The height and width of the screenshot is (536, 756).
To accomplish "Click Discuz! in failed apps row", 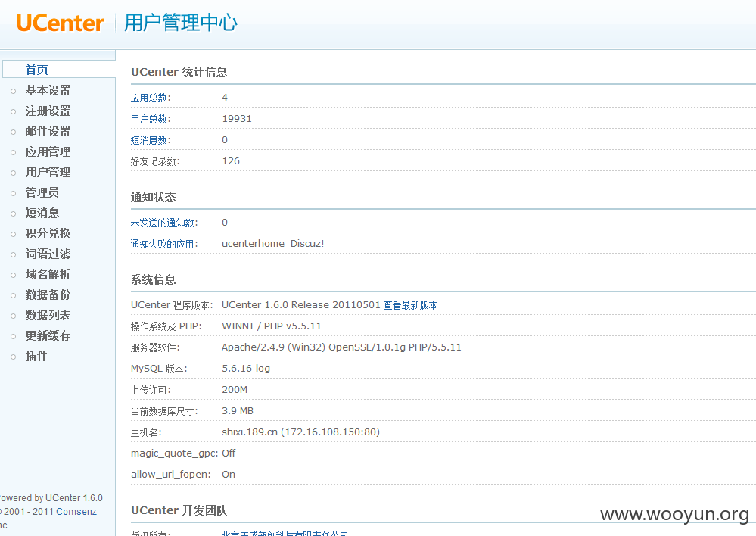I will click(x=307, y=244).
